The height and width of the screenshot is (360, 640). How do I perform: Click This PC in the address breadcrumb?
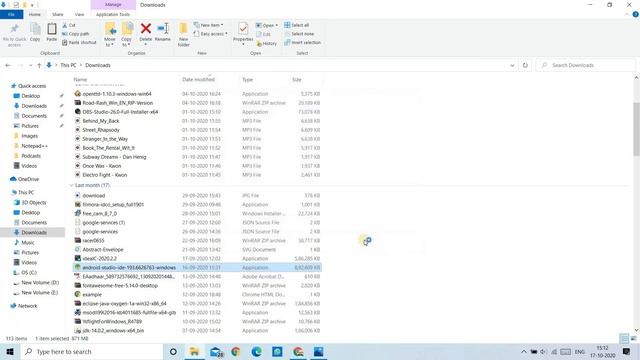pyautogui.click(x=68, y=65)
